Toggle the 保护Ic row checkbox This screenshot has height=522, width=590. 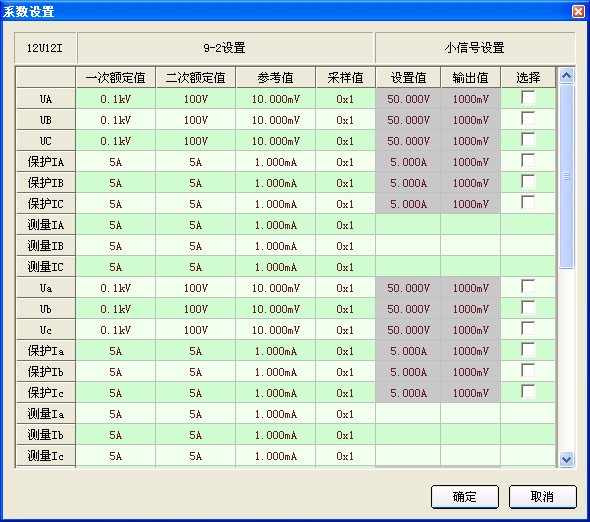pyautogui.click(x=528, y=392)
